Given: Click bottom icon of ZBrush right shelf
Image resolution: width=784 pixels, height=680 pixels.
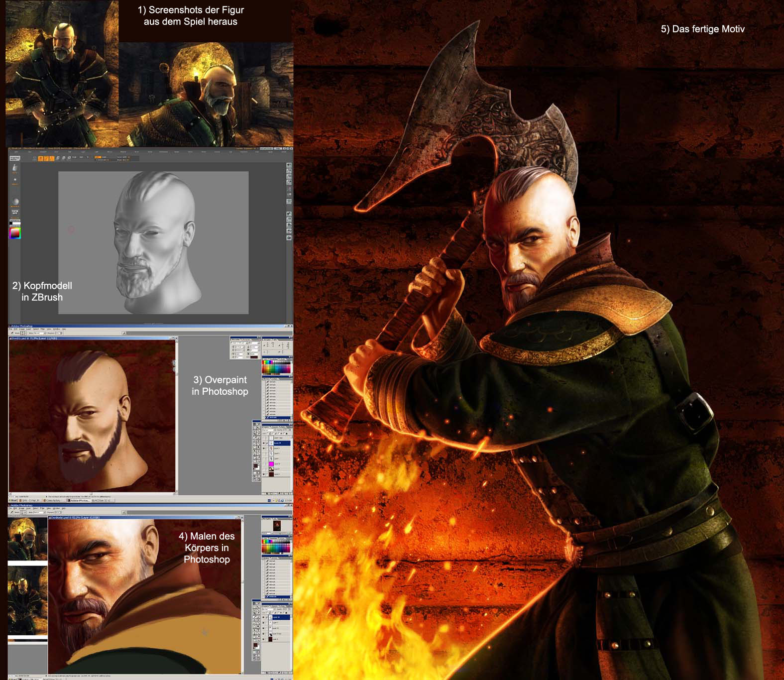Looking at the screenshot, I should pos(289,237).
